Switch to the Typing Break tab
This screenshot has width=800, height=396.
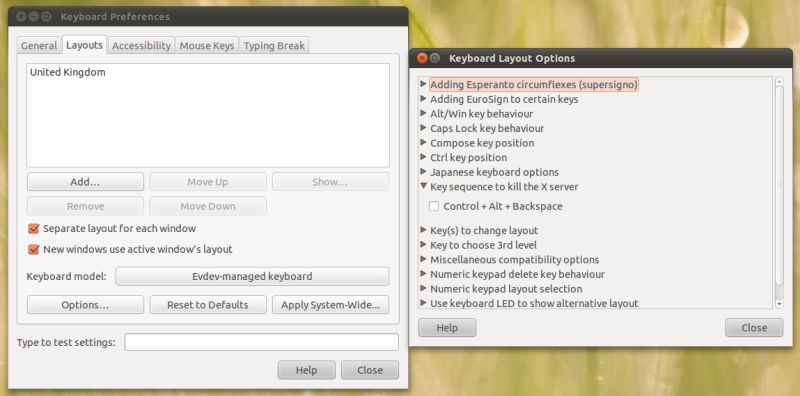point(274,45)
